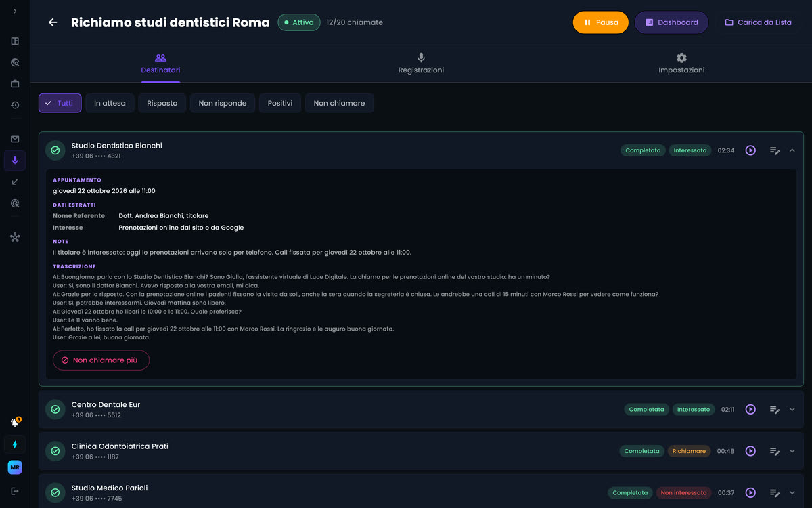Expand the collapsed left sidebar

[15, 12]
